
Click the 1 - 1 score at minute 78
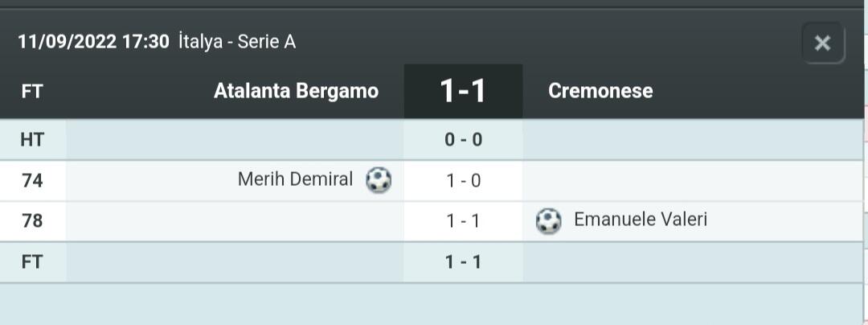click(463, 221)
